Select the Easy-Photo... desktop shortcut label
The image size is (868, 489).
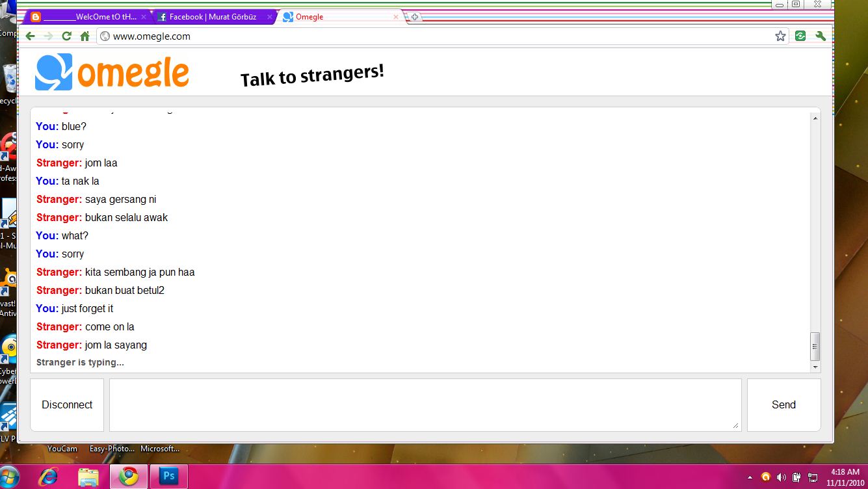pyautogui.click(x=112, y=449)
